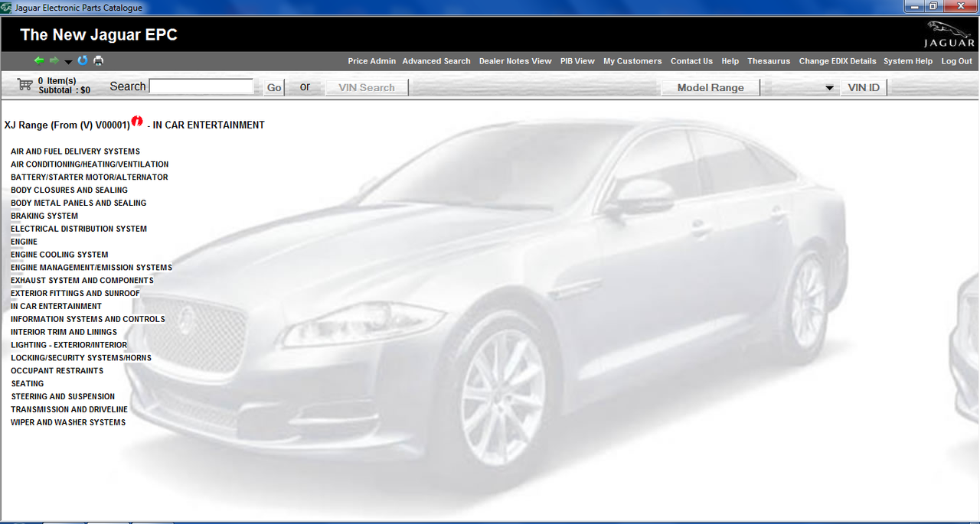Open My Customers
980x524 pixels.
pos(632,61)
